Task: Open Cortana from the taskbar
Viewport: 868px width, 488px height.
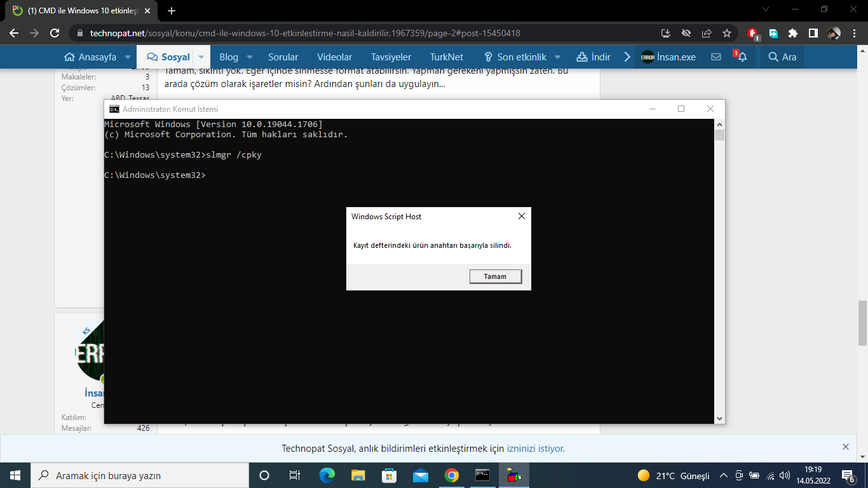Action: pos(264,475)
